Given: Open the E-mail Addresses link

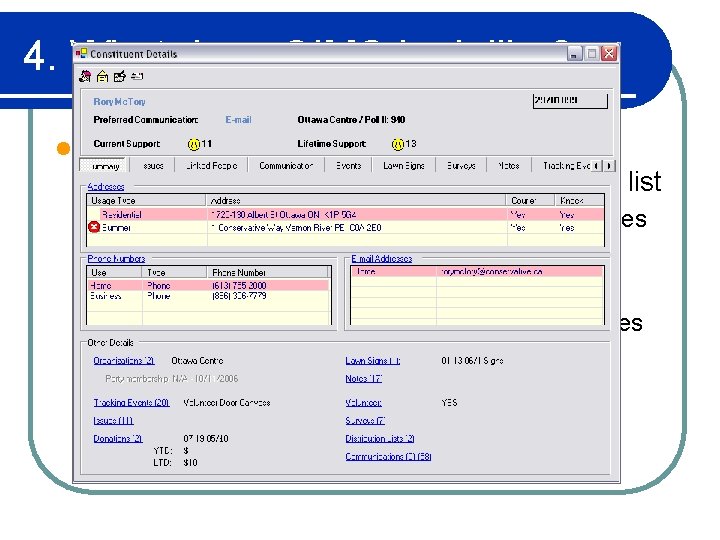Looking at the screenshot, I should [382, 259].
